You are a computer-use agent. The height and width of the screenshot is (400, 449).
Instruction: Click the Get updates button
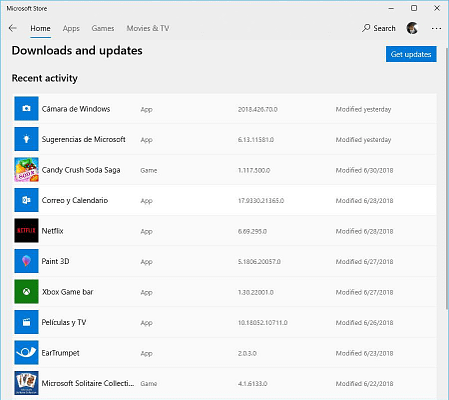411,54
